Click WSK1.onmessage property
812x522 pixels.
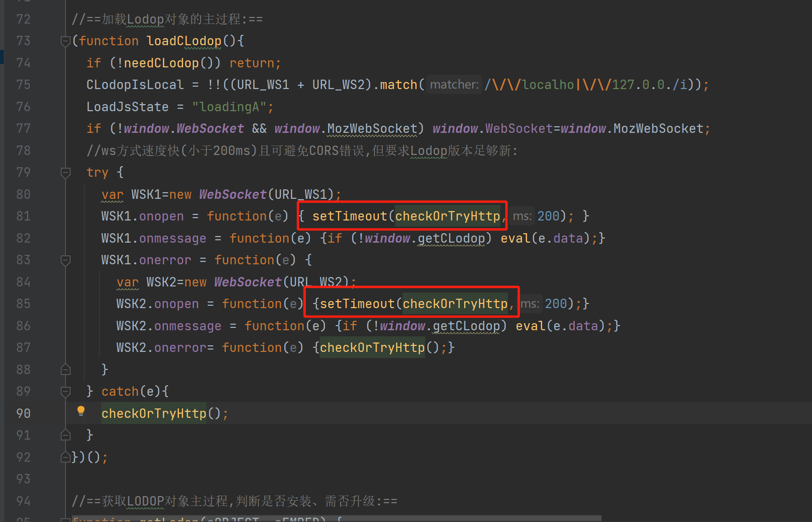coord(154,238)
